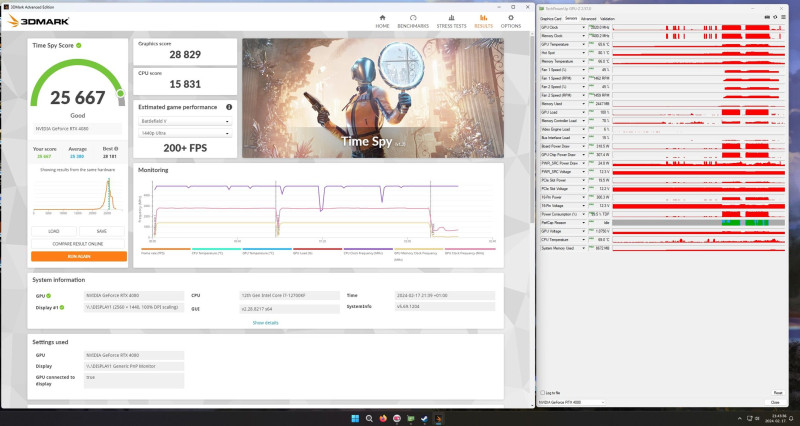The width and height of the screenshot is (800, 426).
Task: Open Windows Start menu
Action: point(355,419)
